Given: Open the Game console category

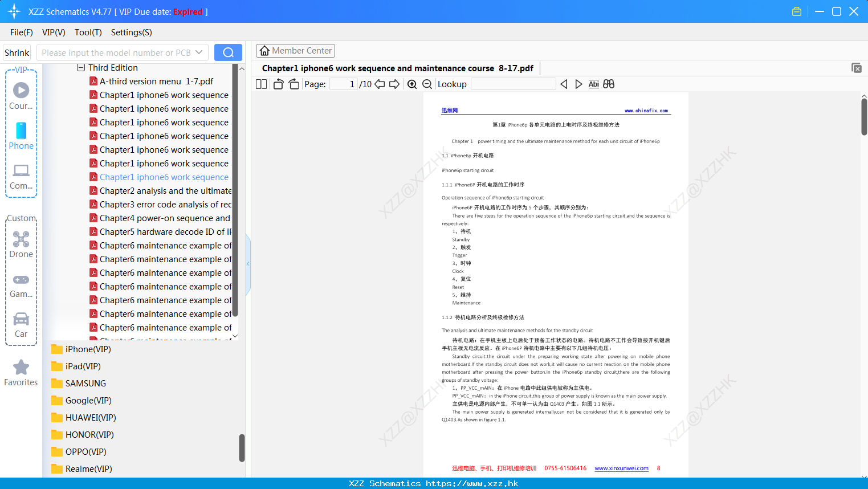Looking at the screenshot, I should (x=21, y=286).
